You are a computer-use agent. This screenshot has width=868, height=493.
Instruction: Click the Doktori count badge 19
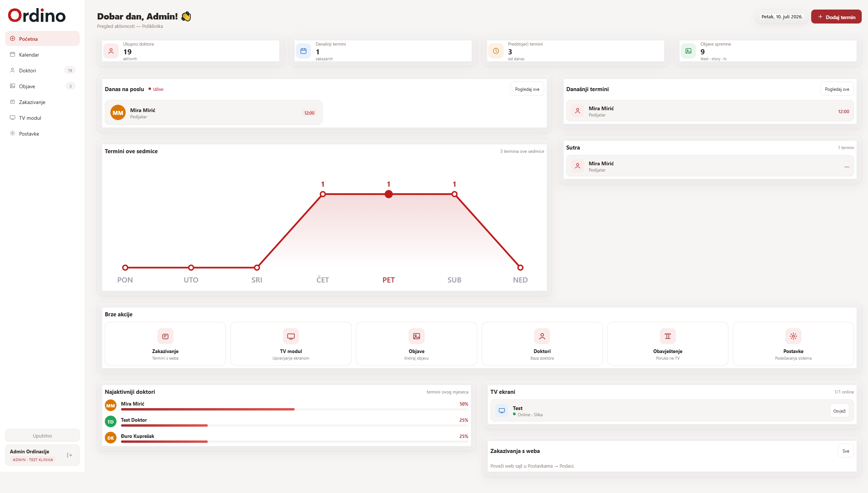tap(70, 70)
